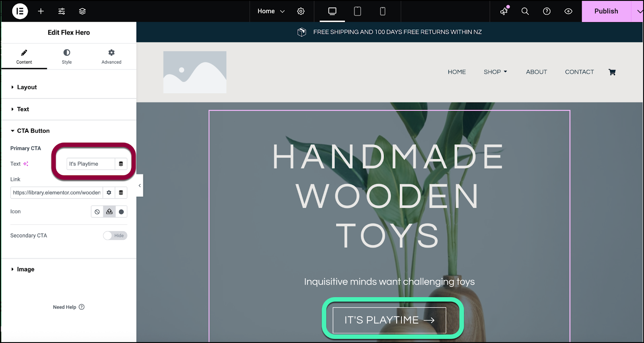Click the free shipping banner text
Image resolution: width=644 pixels, height=343 pixels.
398,32
